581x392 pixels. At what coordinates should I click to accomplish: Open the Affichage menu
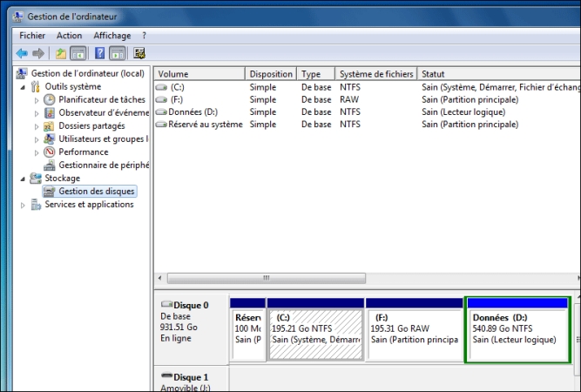[x=111, y=36]
